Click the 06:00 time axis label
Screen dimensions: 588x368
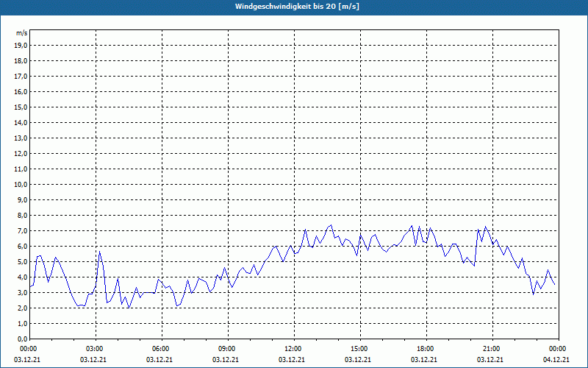162,349
